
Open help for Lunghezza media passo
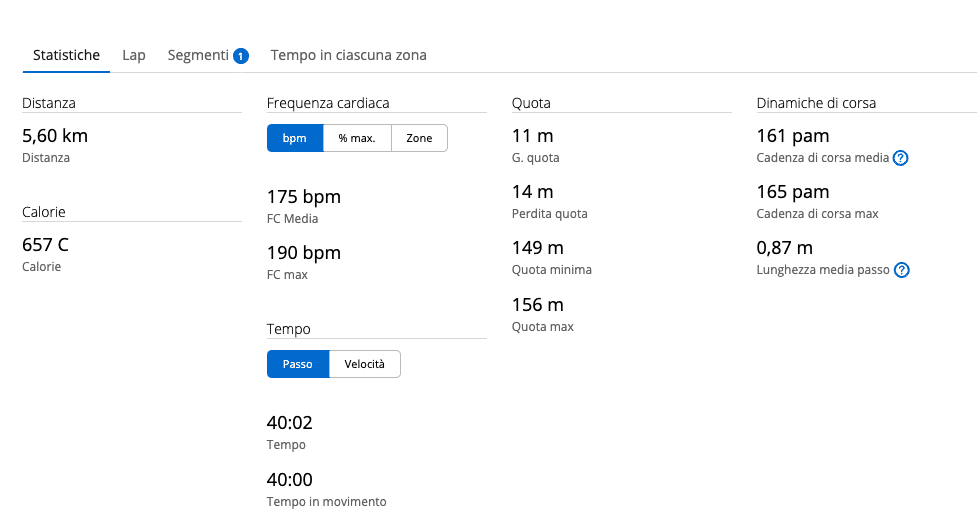[x=901, y=270]
